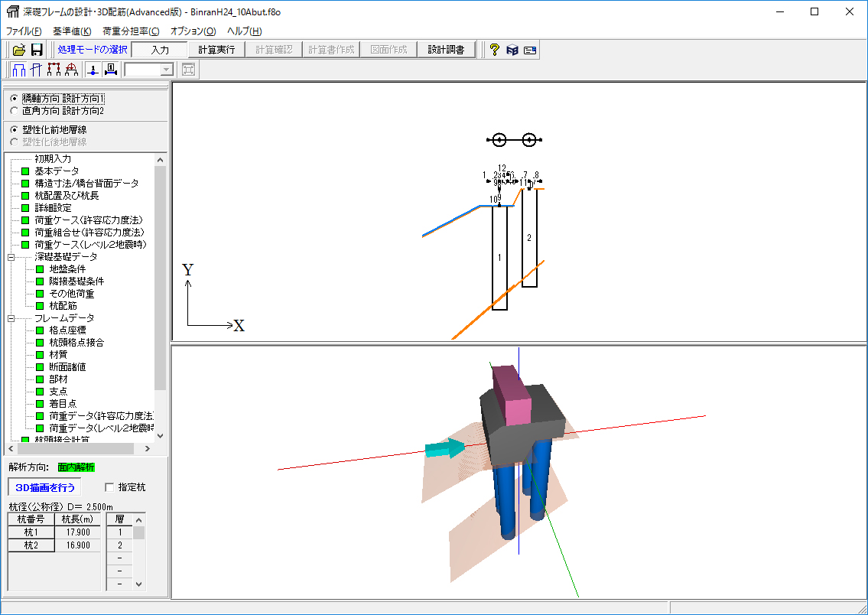Image resolution: width=868 pixels, height=615 pixels.
Task: Click the first blue frame view icon
Action: point(20,70)
